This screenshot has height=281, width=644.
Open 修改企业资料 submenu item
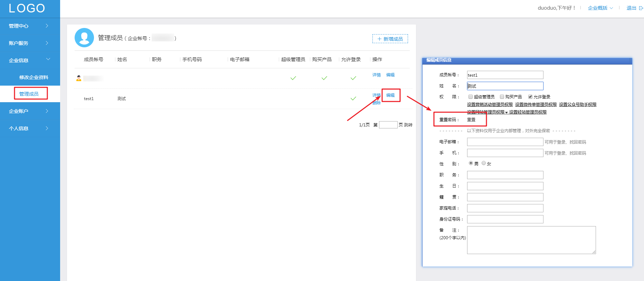coord(34,77)
